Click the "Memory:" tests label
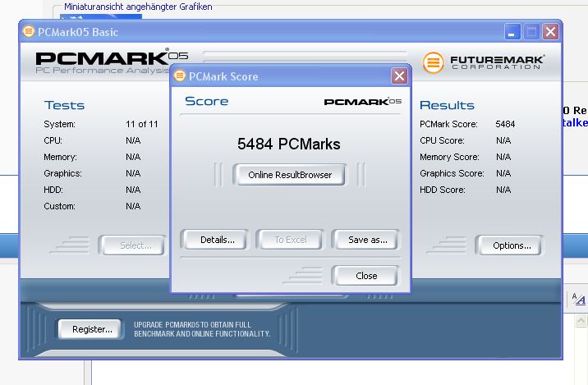 point(60,157)
